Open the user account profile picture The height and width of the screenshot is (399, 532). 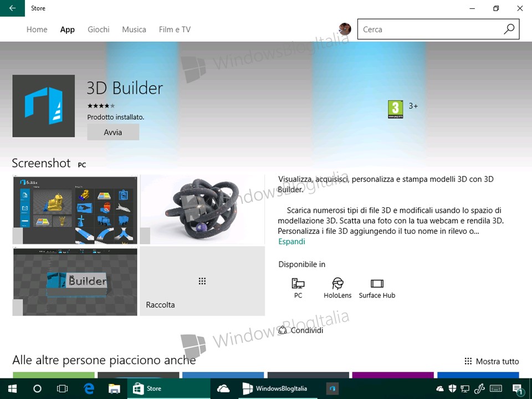(345, 29)
